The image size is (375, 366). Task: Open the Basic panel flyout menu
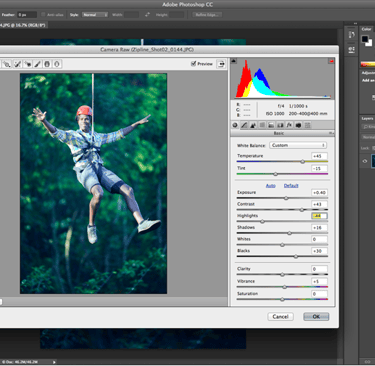(331, 133)
